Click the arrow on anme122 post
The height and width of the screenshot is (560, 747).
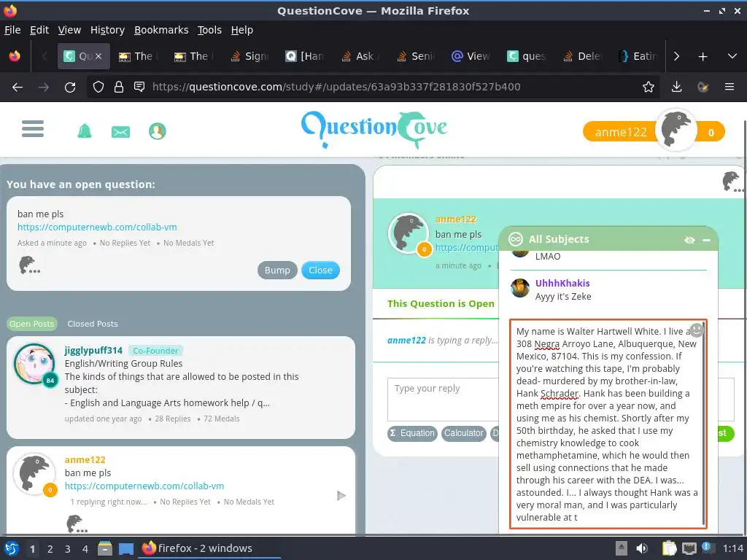click(341, 496)
